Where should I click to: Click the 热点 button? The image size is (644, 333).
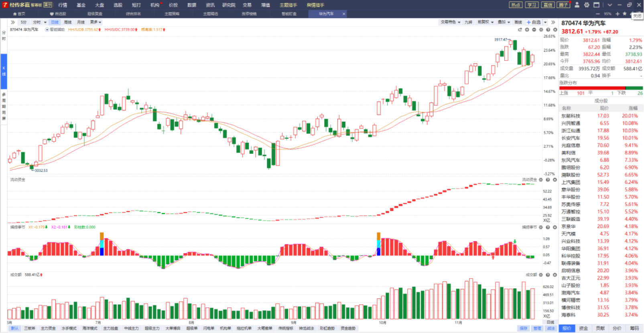(x=516, y=5)
